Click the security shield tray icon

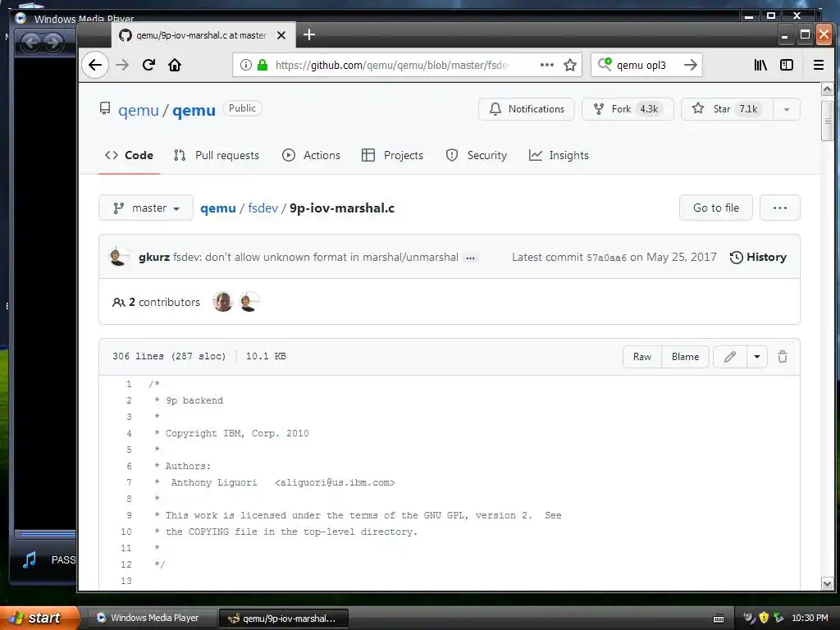click(764, 618)
